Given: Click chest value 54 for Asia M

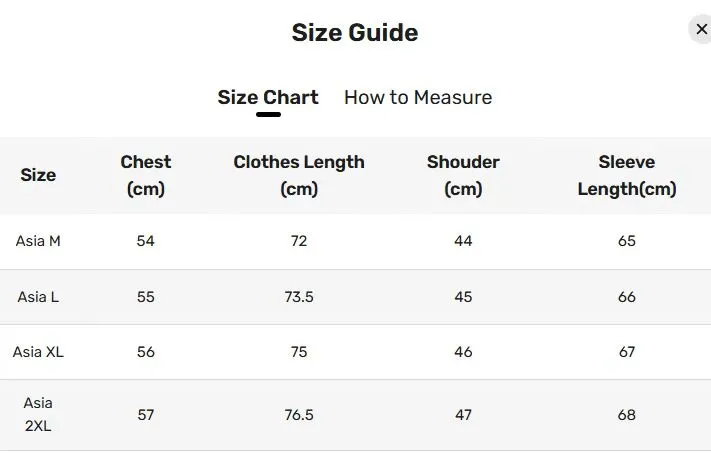Looking at the screenshot, I should pyautogui.click(x=146, y=241).
